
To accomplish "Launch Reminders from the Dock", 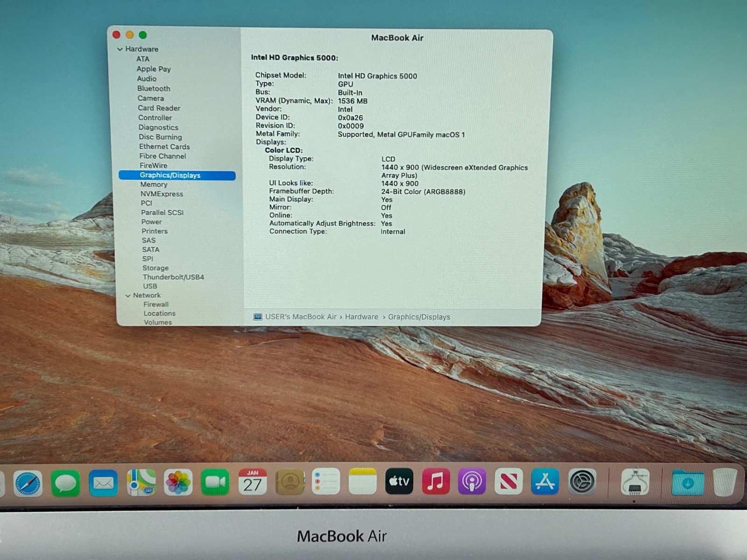I will pyautogui.click(x=325, y=481).
